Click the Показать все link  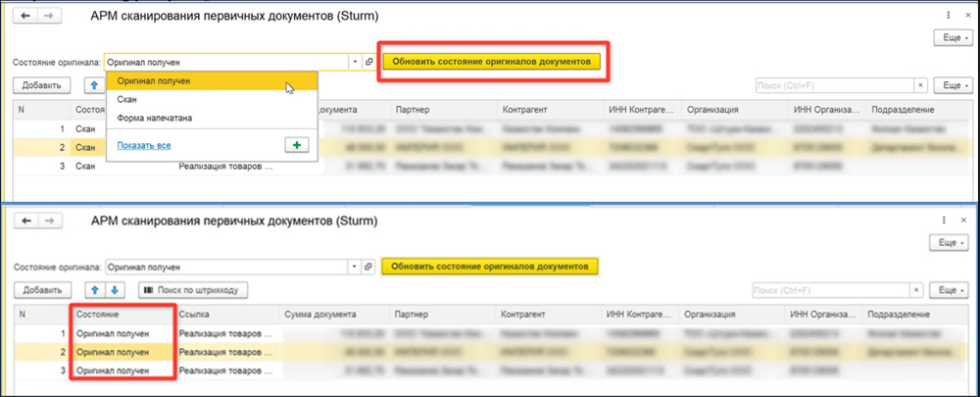(144, 146)
